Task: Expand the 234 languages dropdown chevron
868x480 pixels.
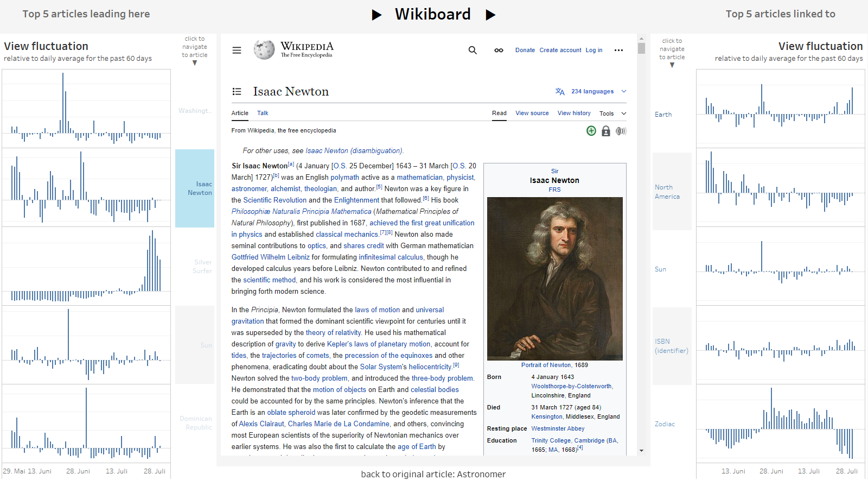Action: coord(624,91)
